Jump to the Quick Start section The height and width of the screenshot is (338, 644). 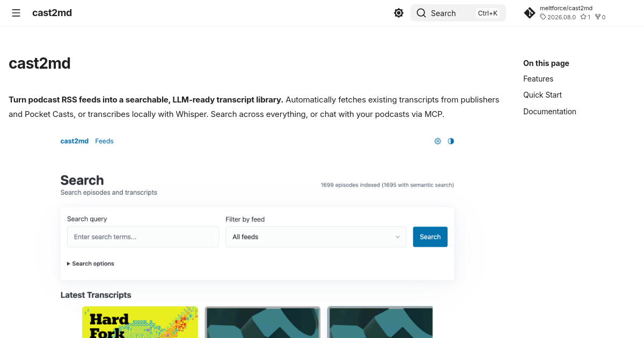pyautogui.click(x=543, y=95)
